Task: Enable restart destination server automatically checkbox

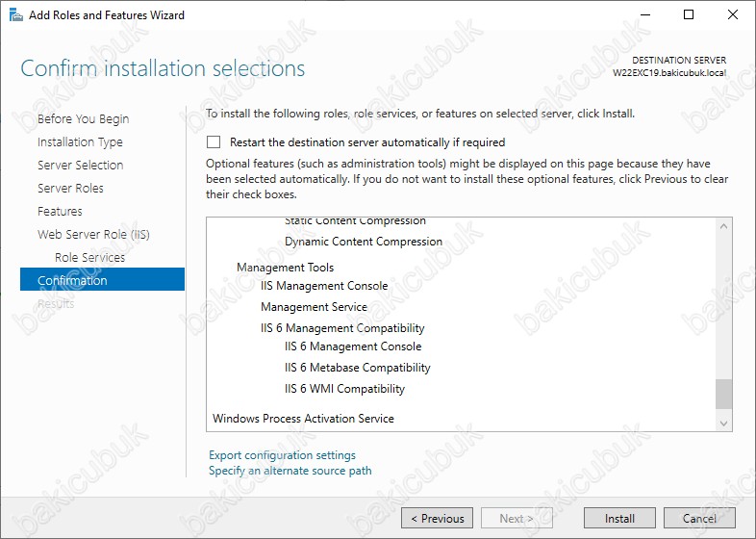Action: pyautogui.click(x=214, y=141)
